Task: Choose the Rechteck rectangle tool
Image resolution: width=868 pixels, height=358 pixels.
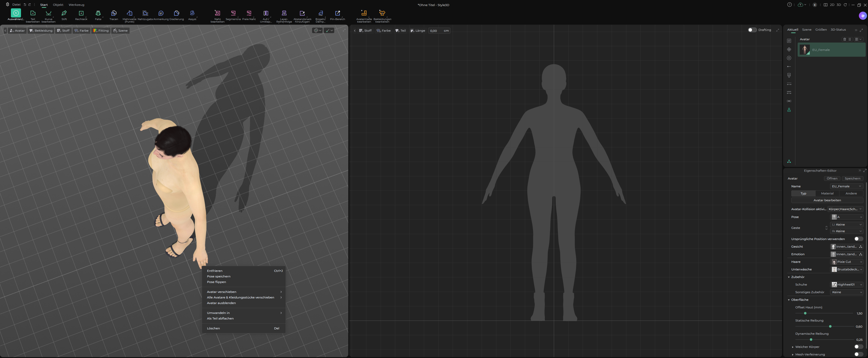Action: [x=81, y=15]
